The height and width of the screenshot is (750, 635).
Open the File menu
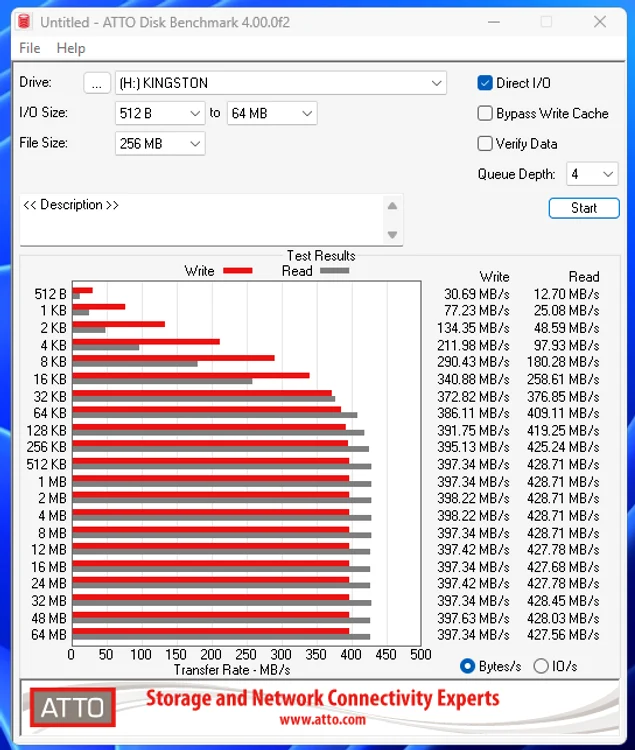[x=30, y=48]
